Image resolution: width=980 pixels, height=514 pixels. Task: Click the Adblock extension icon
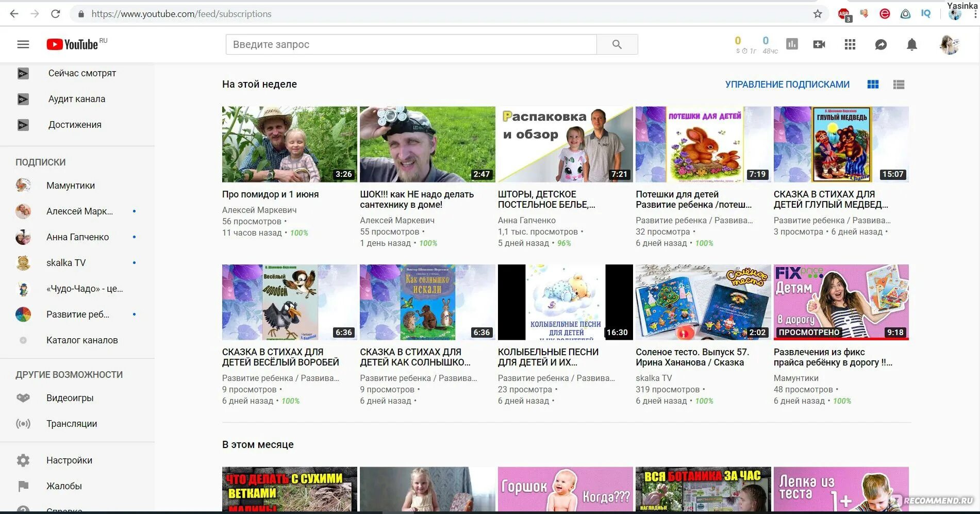pyautogui.click(x=844, y=14)
